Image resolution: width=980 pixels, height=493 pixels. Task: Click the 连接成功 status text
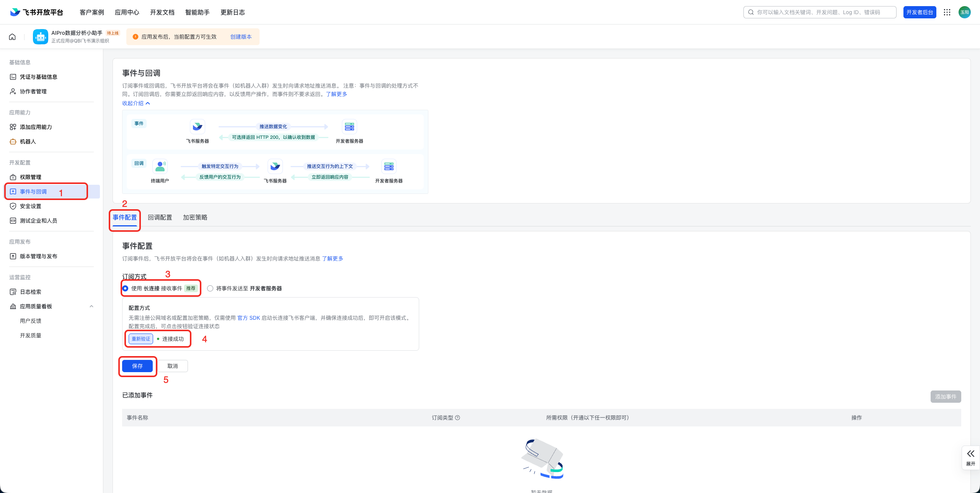[x=173, y=339]
